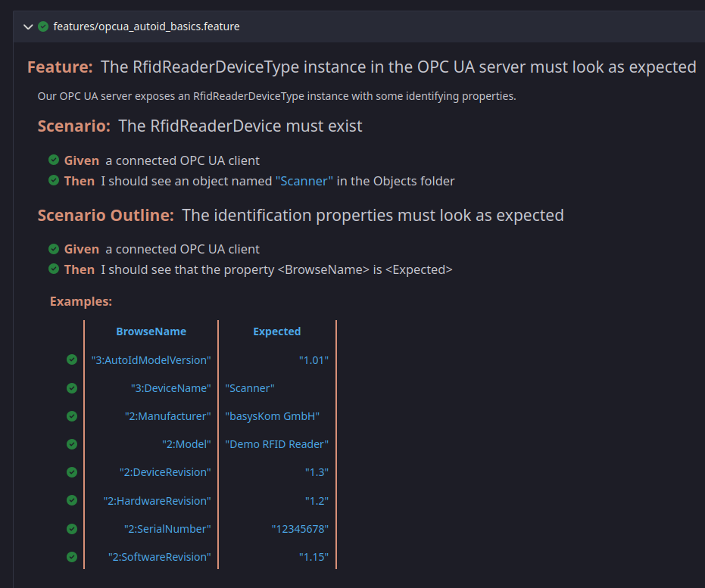Click the status icon for first 'Given a connected OPC UA client'

click(54, 160)
